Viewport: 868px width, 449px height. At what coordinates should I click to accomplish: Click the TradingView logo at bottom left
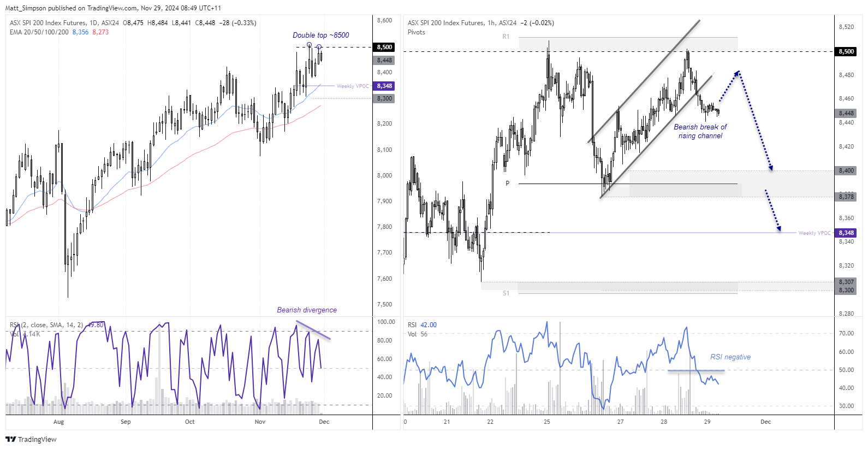click(31, 439)
